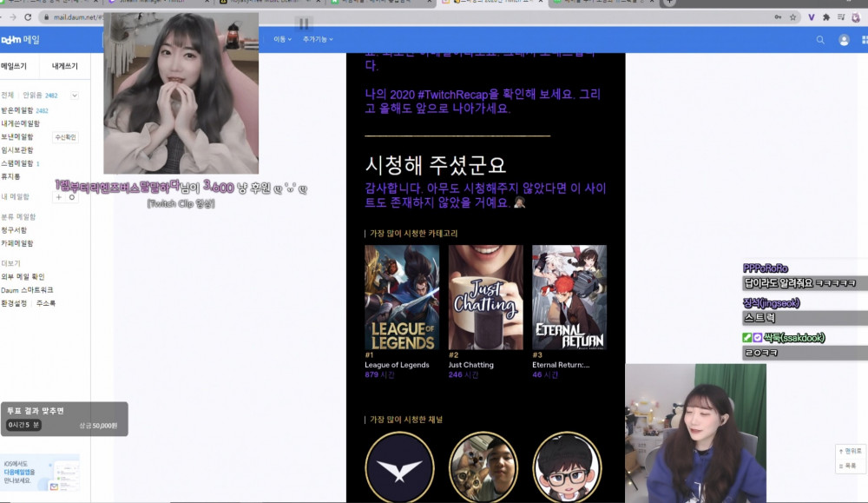
Task: Jump to top with 맨위로 button
Action: [851, 451]
